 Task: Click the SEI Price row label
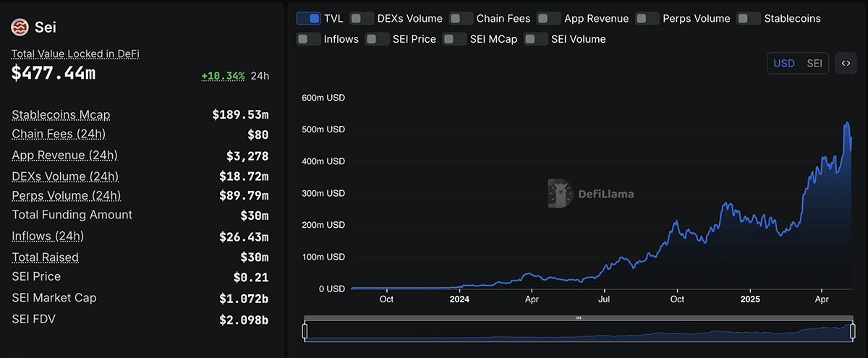(x=36, y=276)
